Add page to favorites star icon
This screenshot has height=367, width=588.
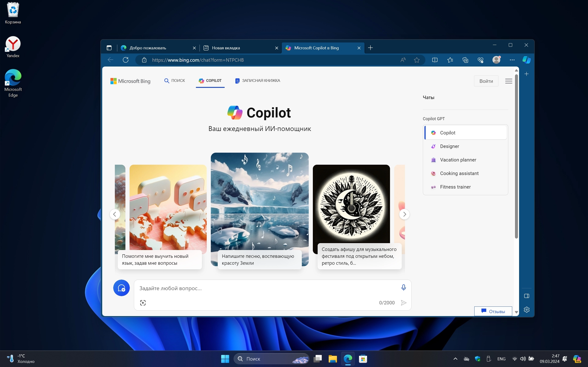pos(417,60)
